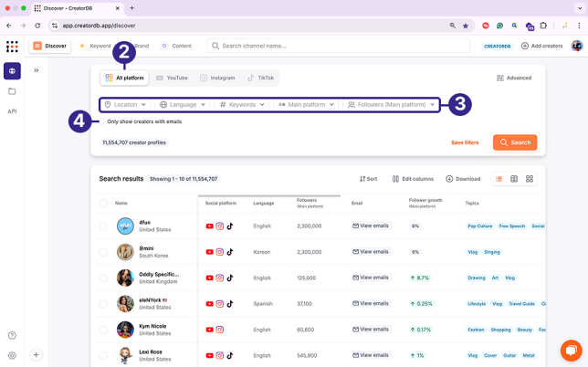
Task: Reload the page in browser
Action: (x=37, y=26)
